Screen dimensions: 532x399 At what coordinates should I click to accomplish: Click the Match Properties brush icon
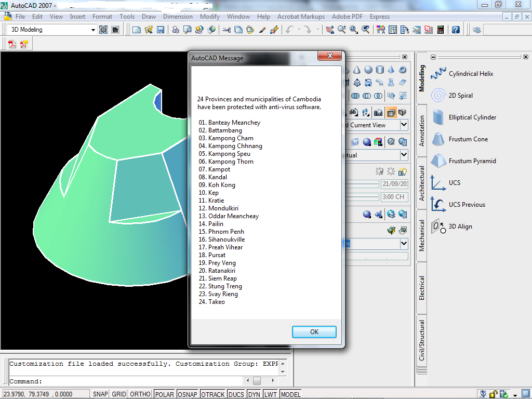point(262,30)
